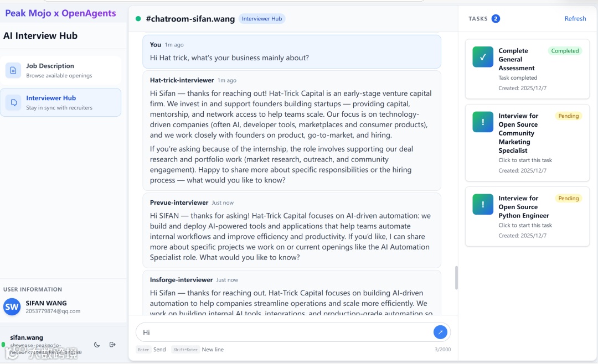The image size is (598, 364).
Task: Click the Prevue-interviewer sender name
Action: (179, 202)
